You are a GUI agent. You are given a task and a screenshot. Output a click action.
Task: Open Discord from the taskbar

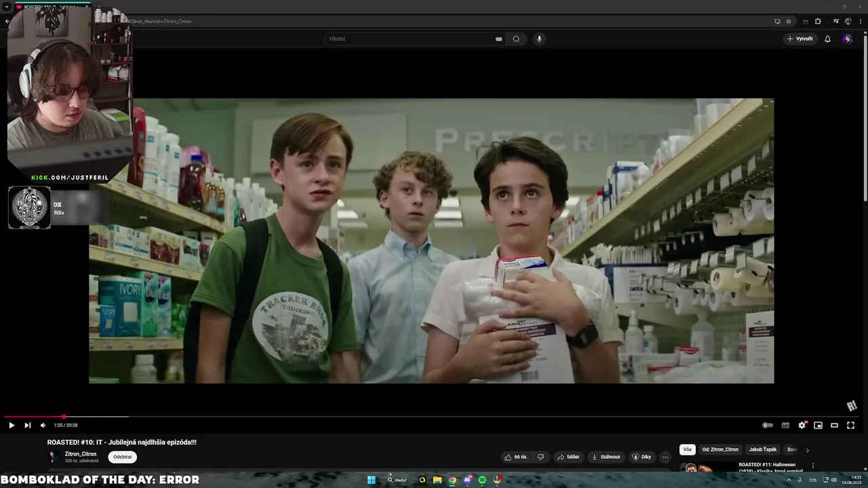pos(467,480)
